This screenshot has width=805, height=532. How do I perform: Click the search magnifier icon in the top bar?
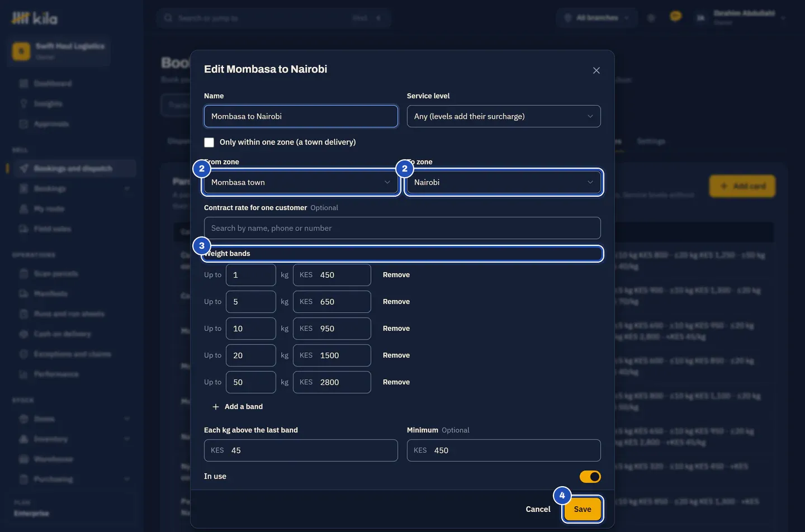click(168, 18)
